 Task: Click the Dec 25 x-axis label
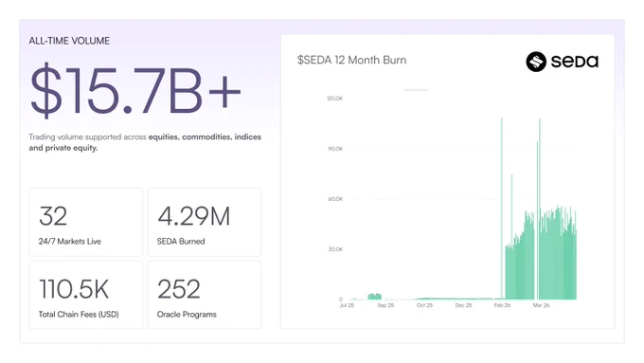pos(463,305)
